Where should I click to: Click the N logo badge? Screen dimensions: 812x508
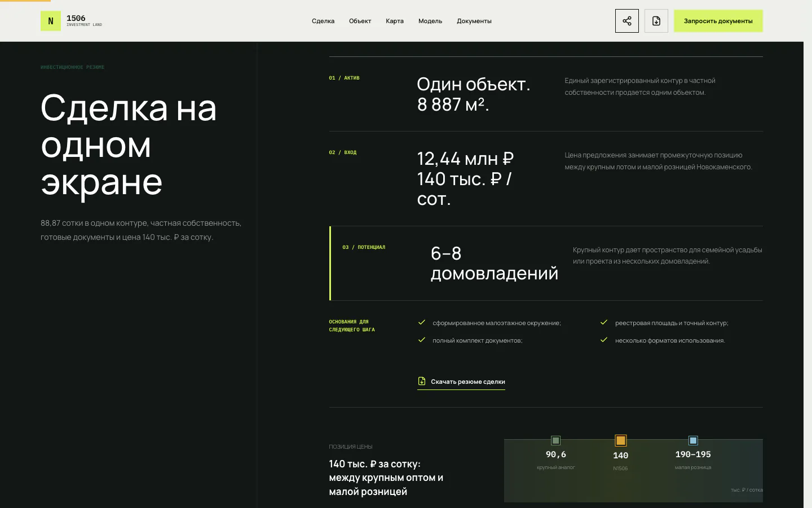pos(51,21)
